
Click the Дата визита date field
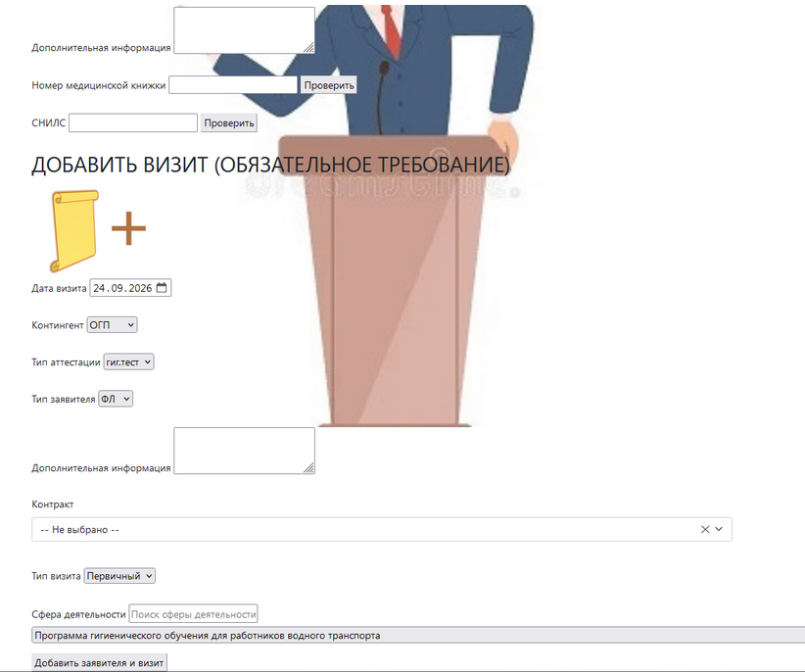tap(130, 288)
